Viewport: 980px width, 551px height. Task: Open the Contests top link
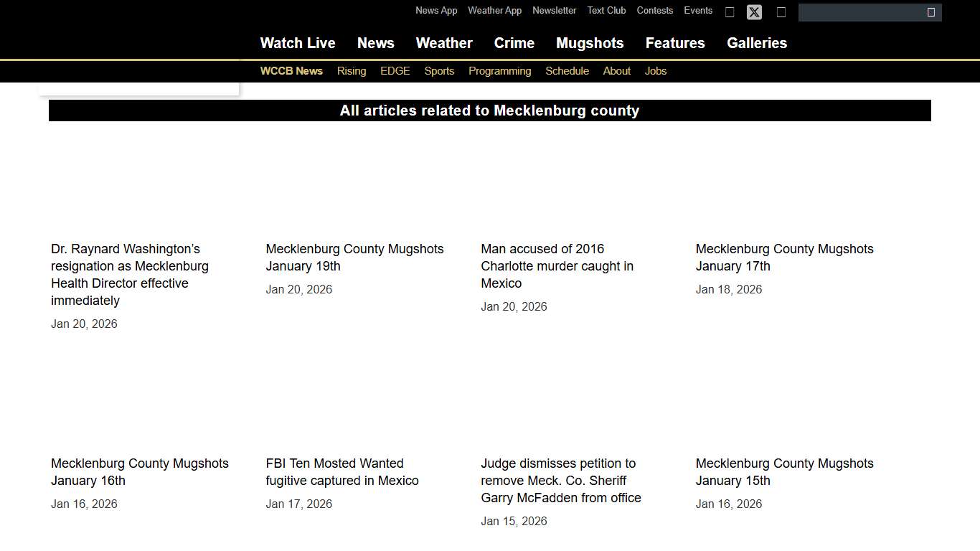pyautogui.click(x=655, y=11)
